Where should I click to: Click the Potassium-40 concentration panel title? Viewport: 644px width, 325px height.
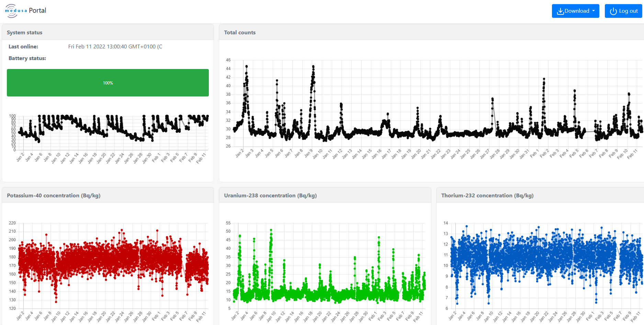coord(54,196)
